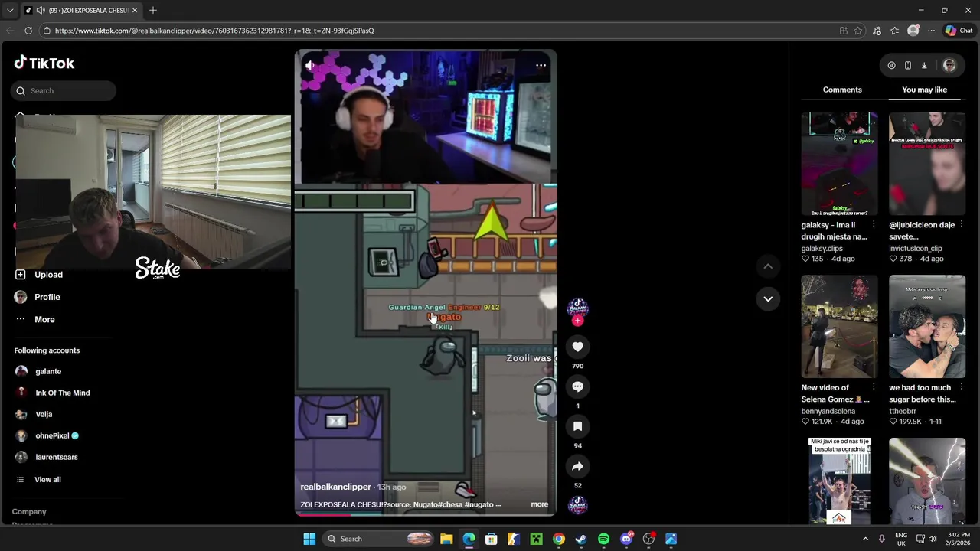Open the More sidebar menu
The width and height of the screenshot is (980, 551).
pyautogui.click(x=44, y=319)
